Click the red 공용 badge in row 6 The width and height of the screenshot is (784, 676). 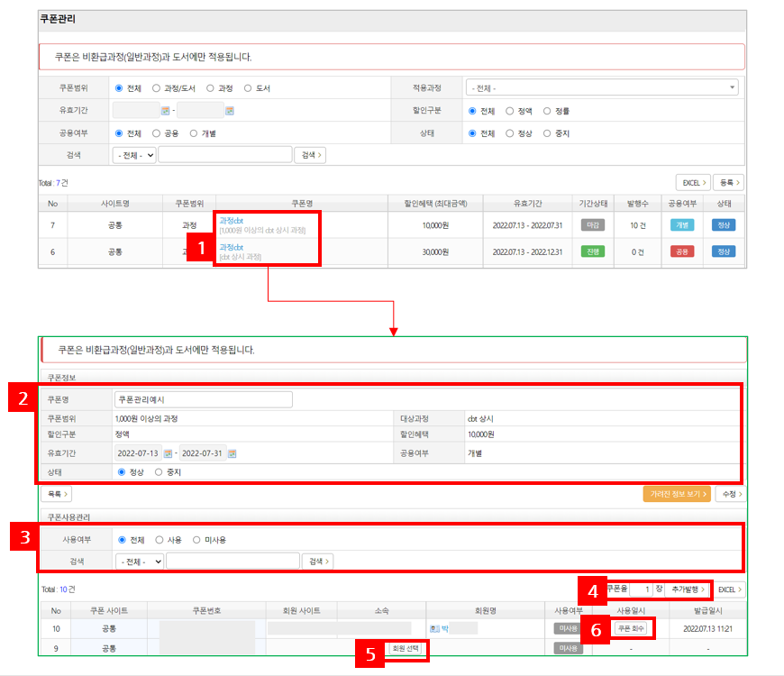click(681, 251)
